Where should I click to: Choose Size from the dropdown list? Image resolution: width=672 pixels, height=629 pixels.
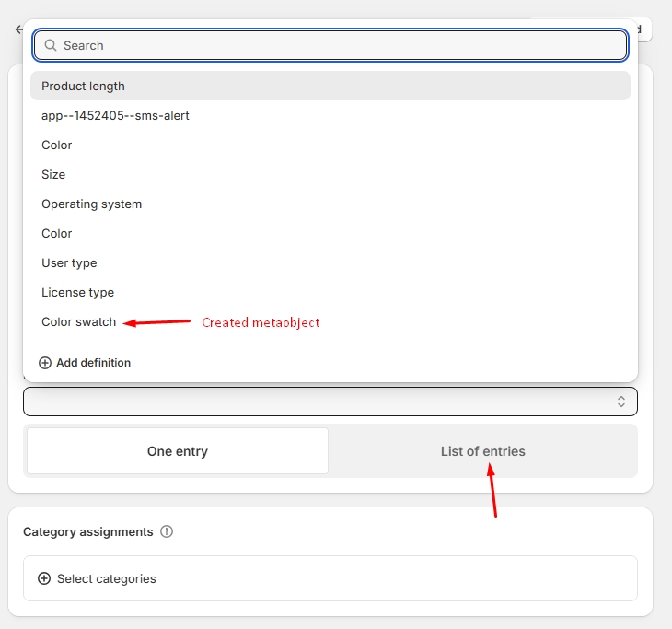click(53, 174)
